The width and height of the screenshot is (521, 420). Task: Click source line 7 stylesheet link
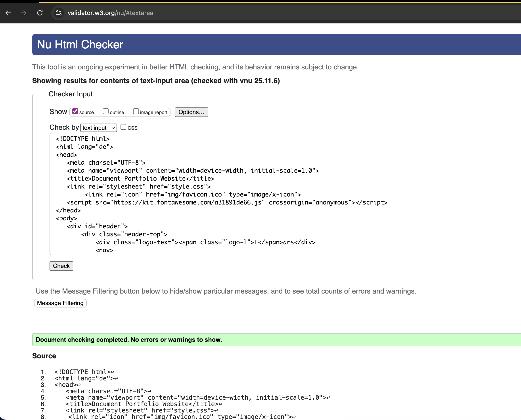(142, 410)
